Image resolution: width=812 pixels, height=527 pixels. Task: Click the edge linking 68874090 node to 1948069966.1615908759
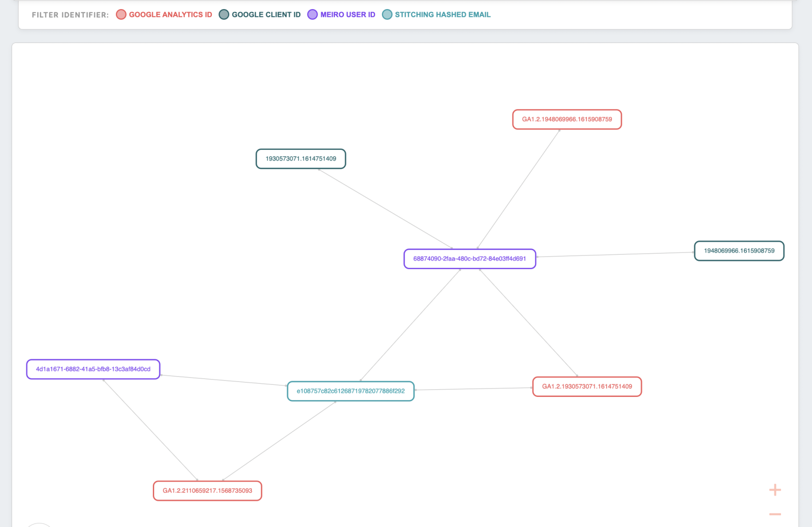[615, 255]
